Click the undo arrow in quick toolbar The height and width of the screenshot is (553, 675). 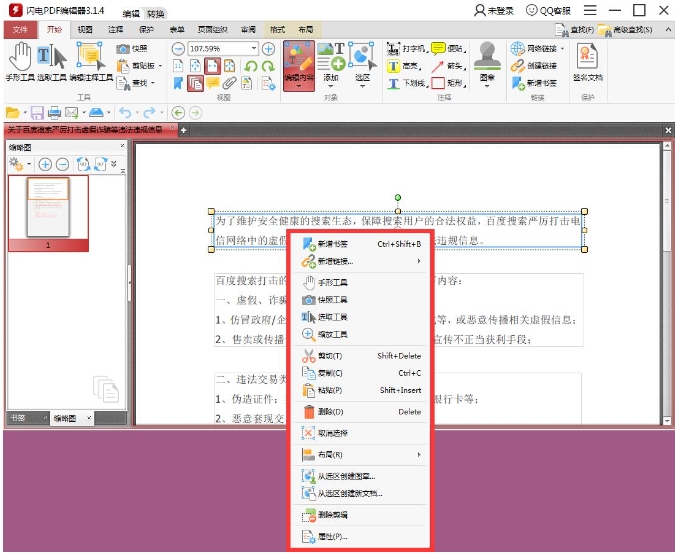[x=125, y=113]
